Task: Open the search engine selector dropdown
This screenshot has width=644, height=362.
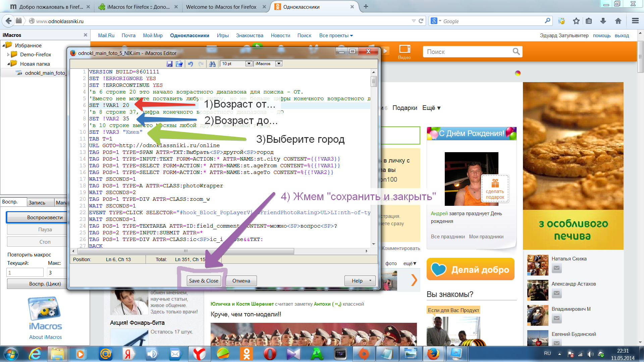Action: point(436,21)
